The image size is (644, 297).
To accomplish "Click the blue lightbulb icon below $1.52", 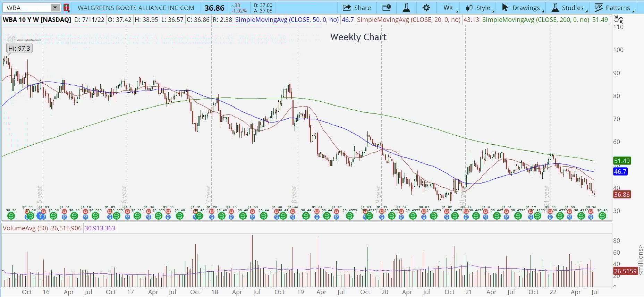I will pyautogui.click(x=401, y=217).
